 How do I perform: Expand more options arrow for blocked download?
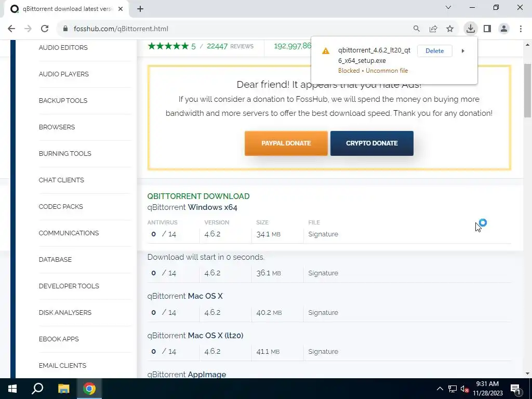point(463,51)
